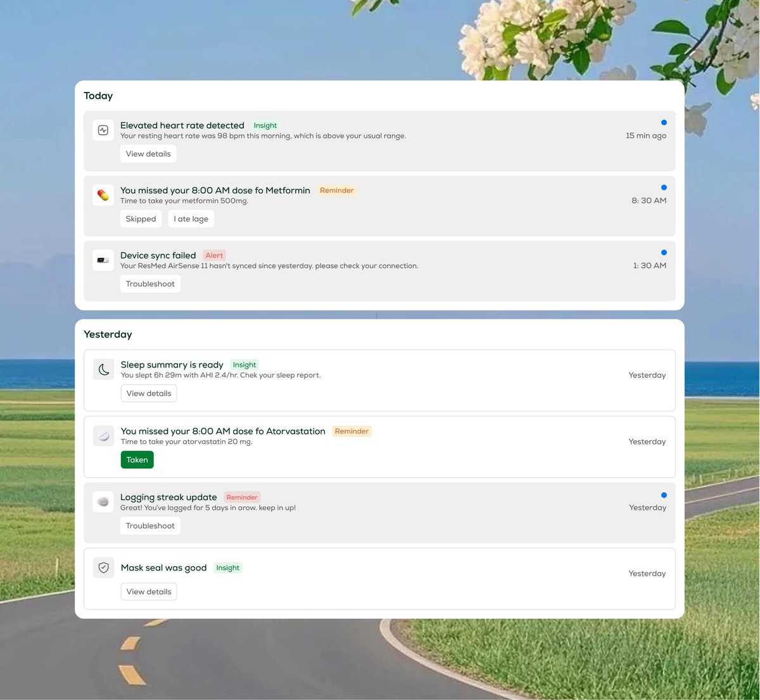Click the moon sleep summary icon
This screenshot has height=700, width=760.
[x=104, y=369]
